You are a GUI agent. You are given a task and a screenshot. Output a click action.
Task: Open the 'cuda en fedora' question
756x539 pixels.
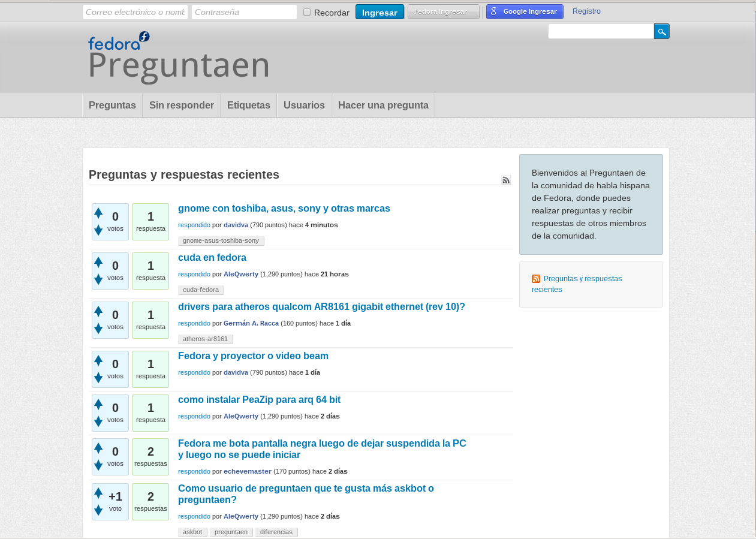212,258
